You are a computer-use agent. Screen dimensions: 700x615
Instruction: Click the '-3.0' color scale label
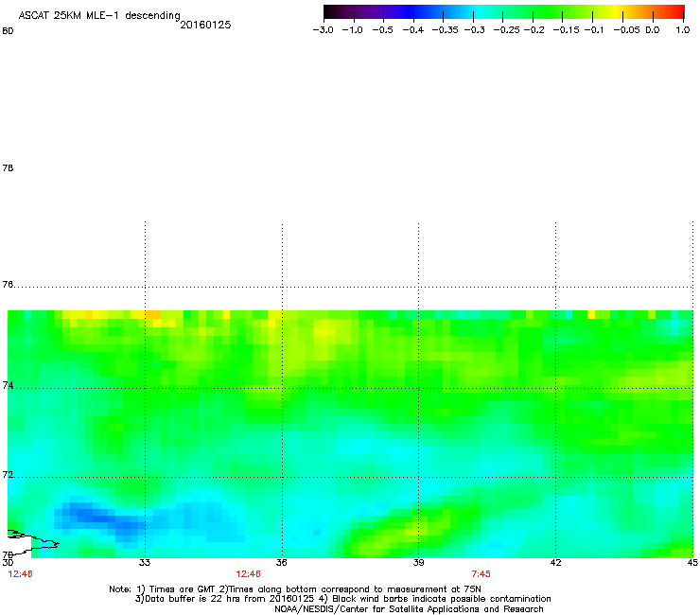pyautogui.click(x=324, y=30)
